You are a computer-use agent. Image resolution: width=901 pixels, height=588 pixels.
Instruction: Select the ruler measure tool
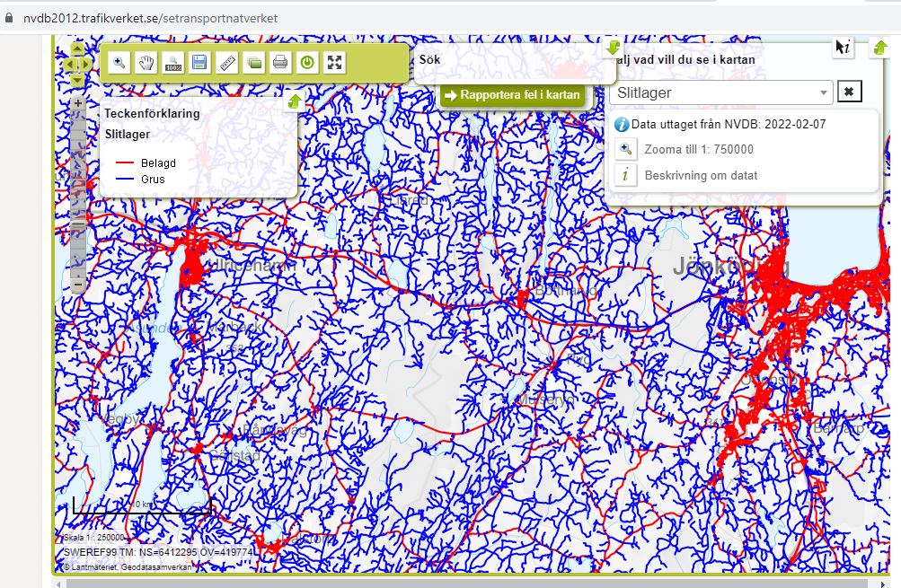point(227,63)
